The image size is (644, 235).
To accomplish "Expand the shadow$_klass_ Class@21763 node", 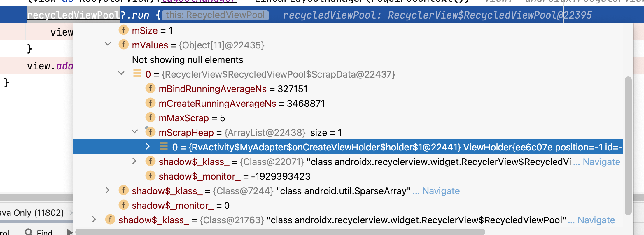I will click(x=94, y=220).
